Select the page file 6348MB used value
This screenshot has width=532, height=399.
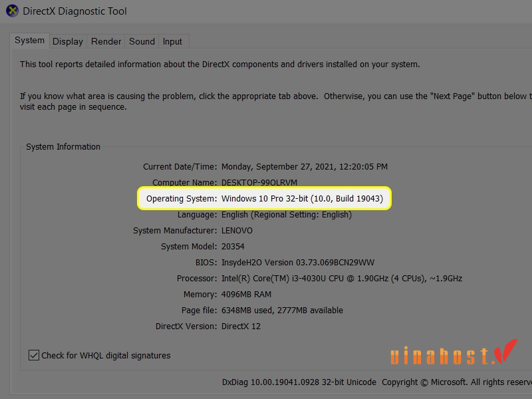282,311
